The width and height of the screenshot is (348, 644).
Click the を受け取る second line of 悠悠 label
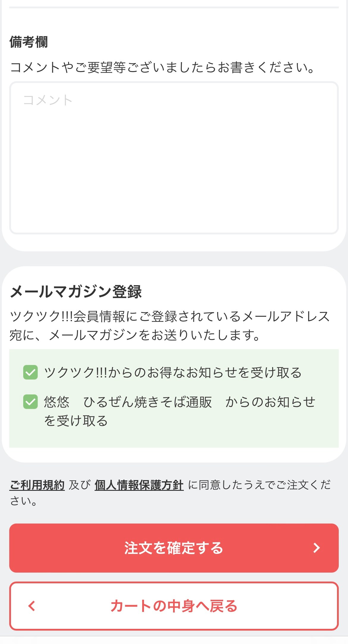click(x=76, y=421)
